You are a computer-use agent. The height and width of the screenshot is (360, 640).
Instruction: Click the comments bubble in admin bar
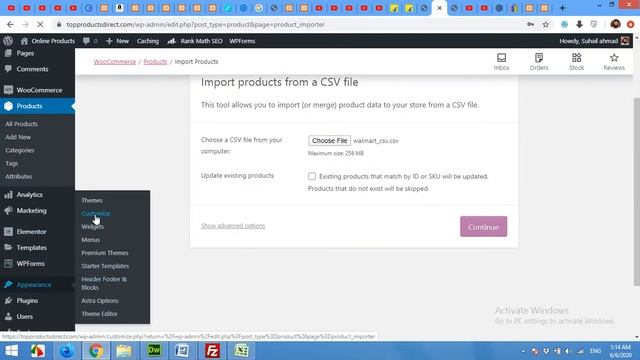(x=90, y=41)
